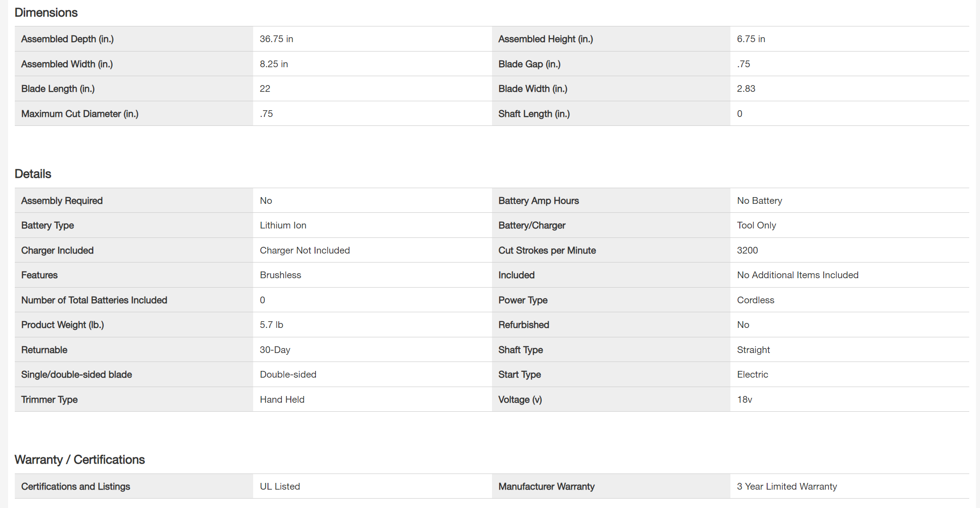Screen dimensions: 980x508
Task: Click the Blade Length (in.) label
Action: coord(58,89)
